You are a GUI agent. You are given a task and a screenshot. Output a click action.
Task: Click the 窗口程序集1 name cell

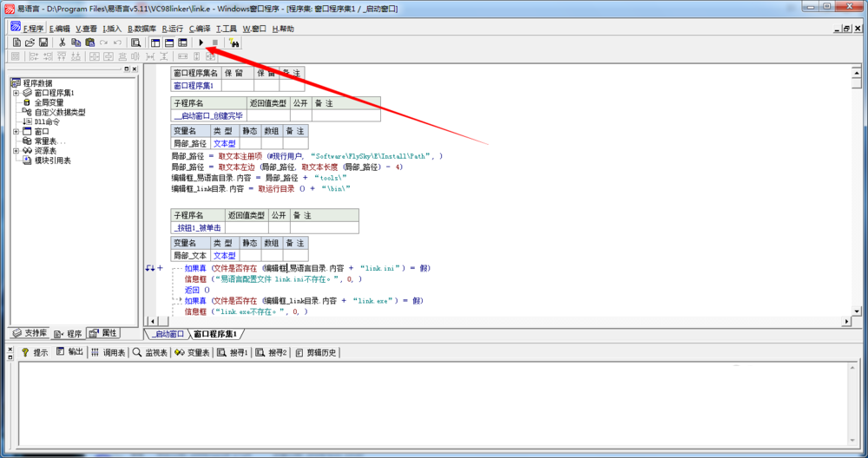tap(196, 86)
